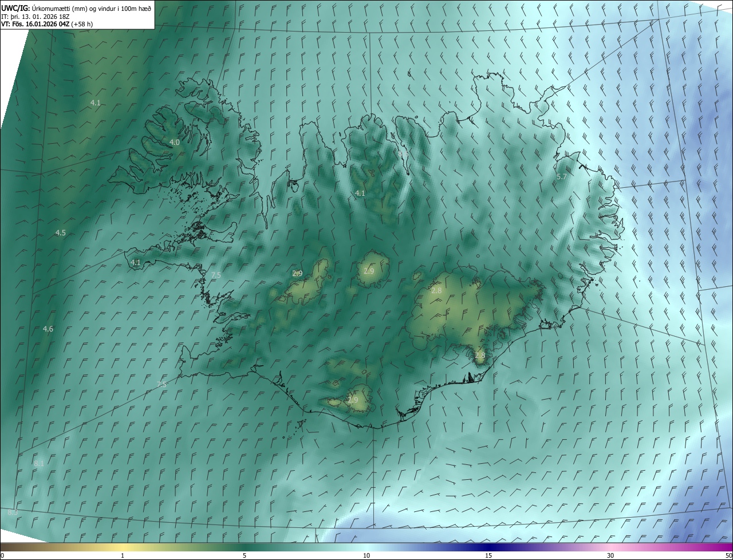
Task: Click the "4.1" value offshore north of Westfjords
Action: click(x=96, y=102)
